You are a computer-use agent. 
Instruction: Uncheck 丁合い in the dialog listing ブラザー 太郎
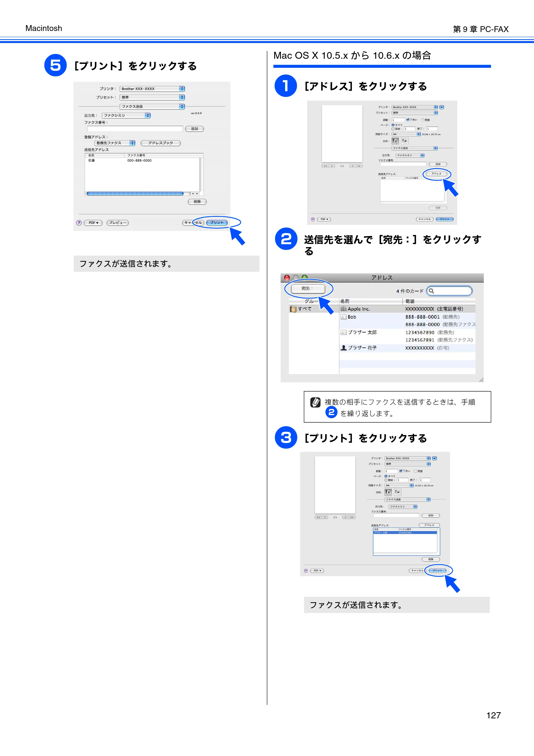[x=401, y=471]
